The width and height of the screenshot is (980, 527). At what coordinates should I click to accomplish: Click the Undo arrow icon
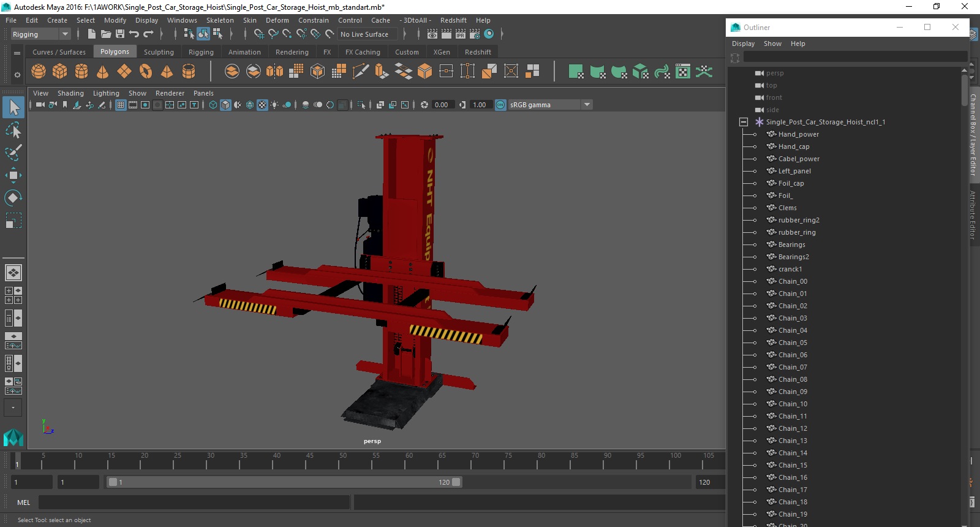click(x=134, y=34)
